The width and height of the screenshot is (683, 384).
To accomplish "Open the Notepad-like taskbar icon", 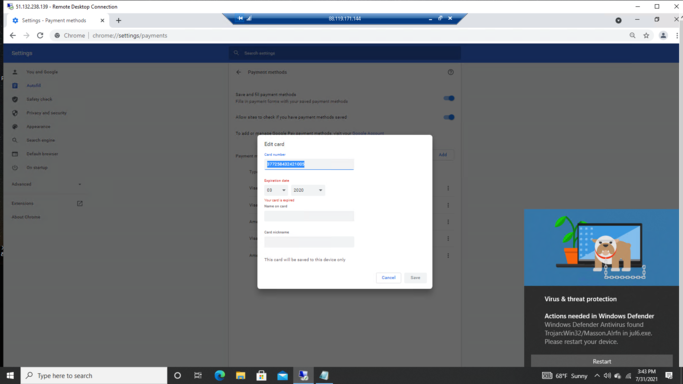I will pyautogui.click(x=324, y=375).
